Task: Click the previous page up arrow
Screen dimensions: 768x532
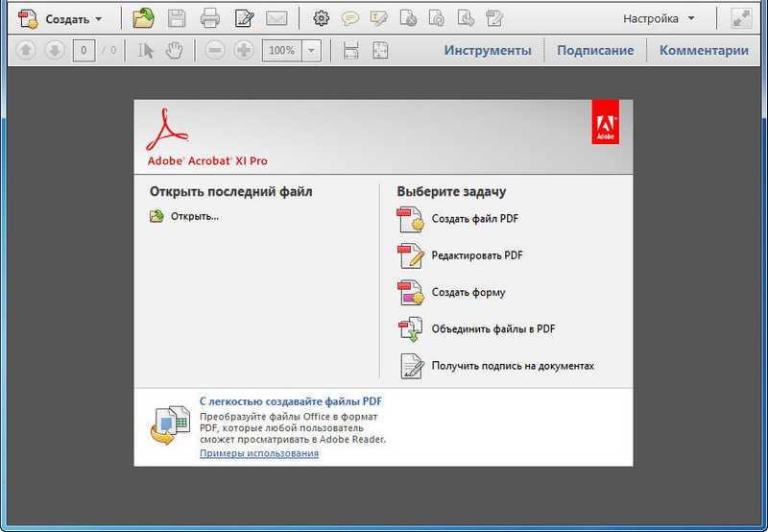Action: pos(26,50)
